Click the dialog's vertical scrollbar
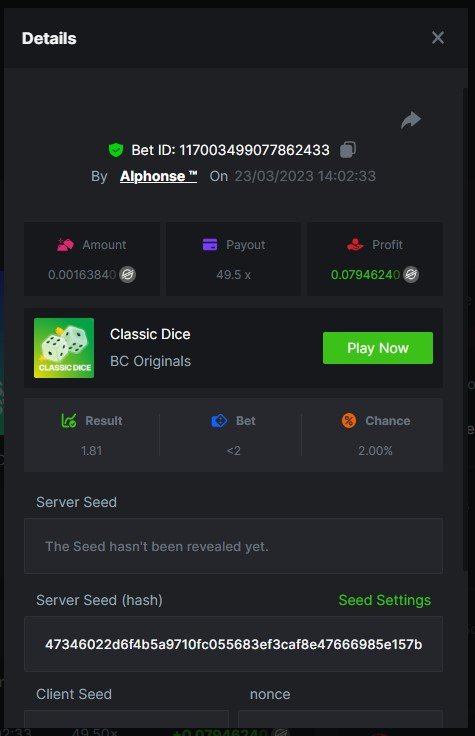Screen dimensions: 475x736 click(x=465, y=329)
